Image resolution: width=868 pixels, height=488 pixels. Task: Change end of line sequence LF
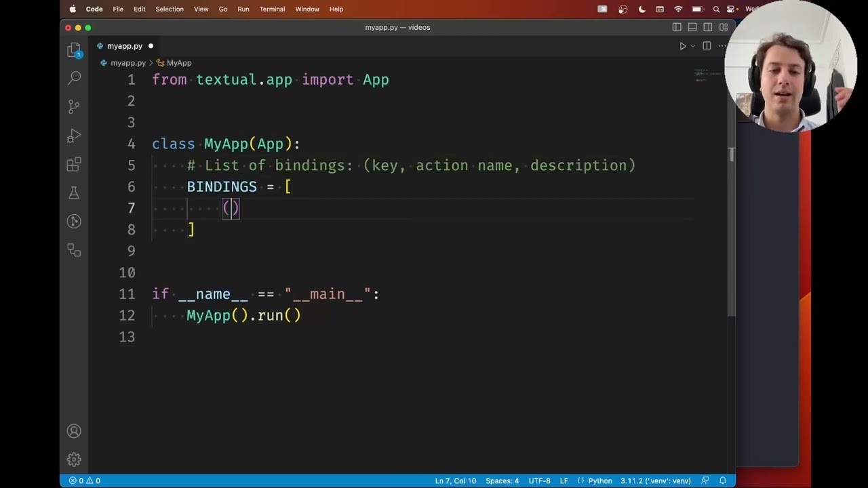(564, 481)
